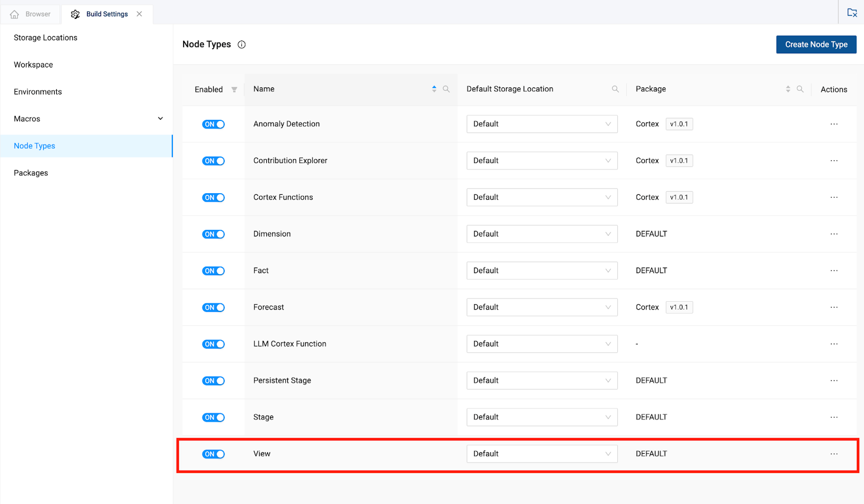Expand the Macros sidebar section

coord(160,119)
